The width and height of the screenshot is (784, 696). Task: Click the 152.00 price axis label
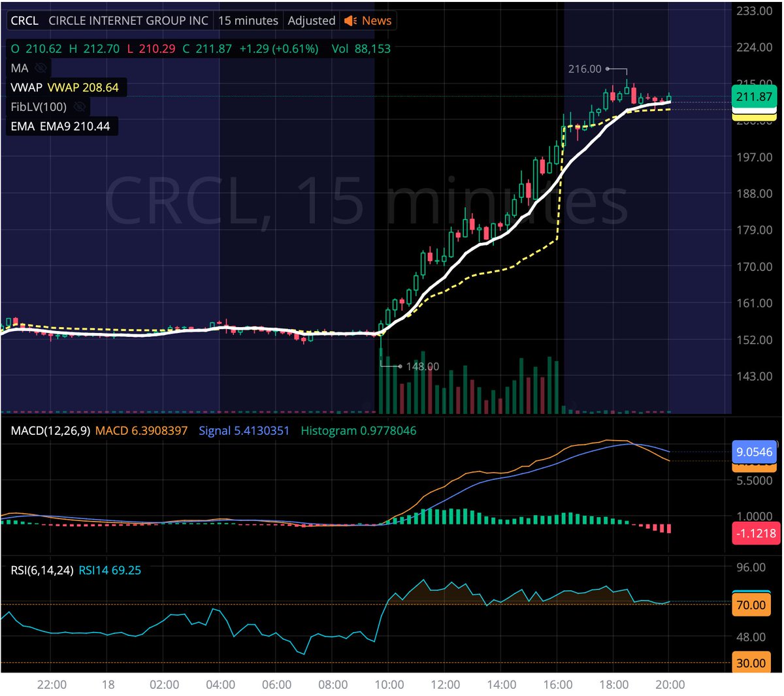pyautogui.click(x=754, y=340)
